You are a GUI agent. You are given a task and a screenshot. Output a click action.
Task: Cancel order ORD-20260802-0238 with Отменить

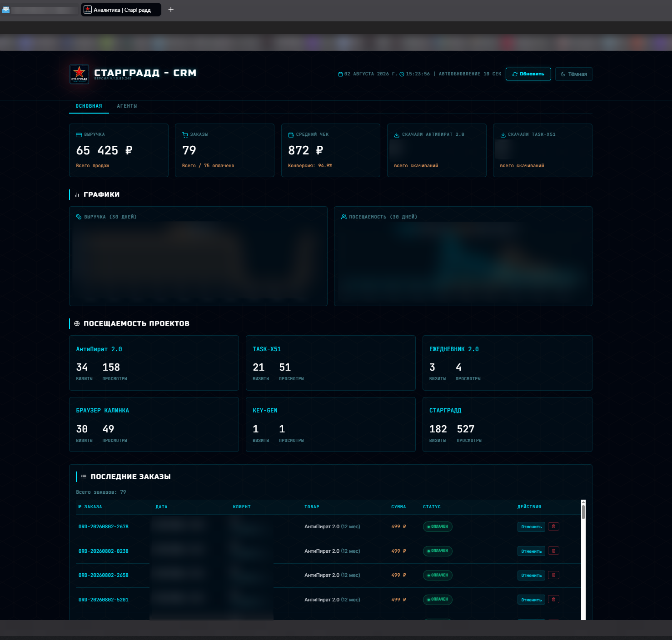click(x=531, y=551)
